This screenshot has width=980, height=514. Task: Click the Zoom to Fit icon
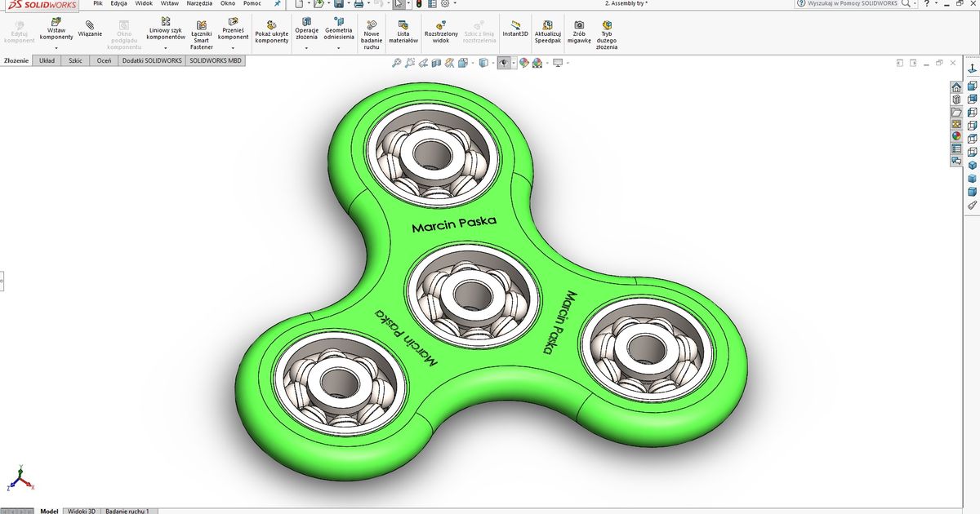coord(398,62)
